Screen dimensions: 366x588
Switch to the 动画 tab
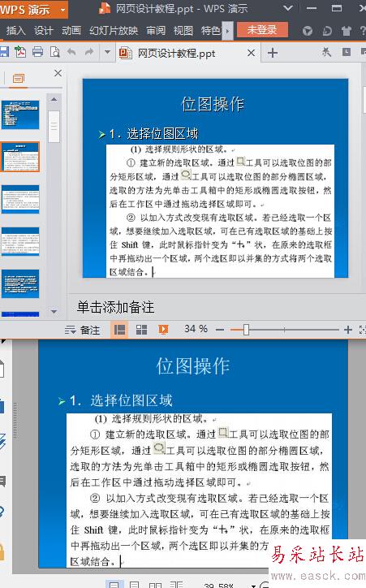coord(71,30)
